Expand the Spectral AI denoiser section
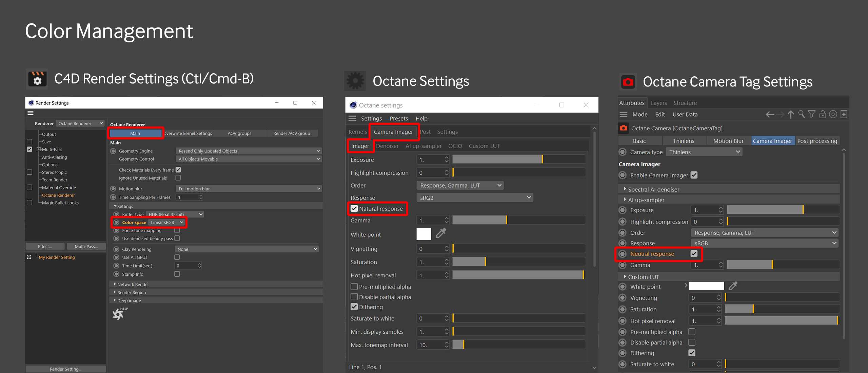 click(x=625, y=189)
